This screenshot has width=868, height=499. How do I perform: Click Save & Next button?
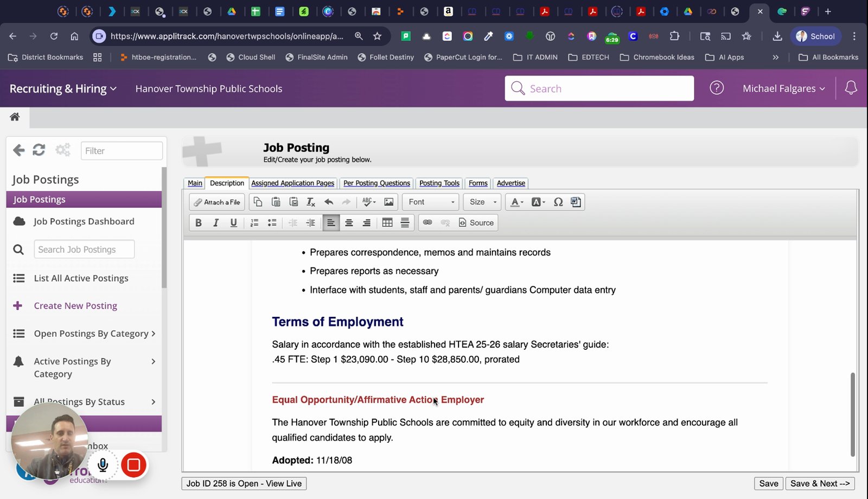(820, 484)
